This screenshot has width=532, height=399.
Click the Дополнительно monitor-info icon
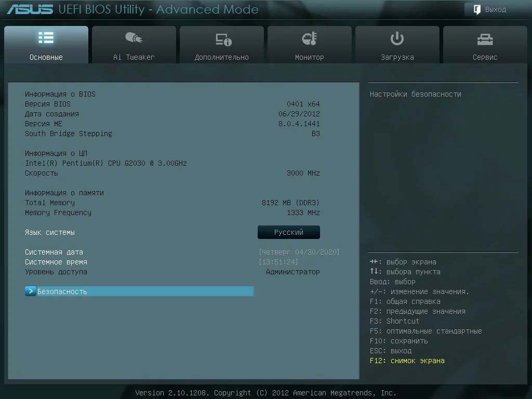[223, 39]
